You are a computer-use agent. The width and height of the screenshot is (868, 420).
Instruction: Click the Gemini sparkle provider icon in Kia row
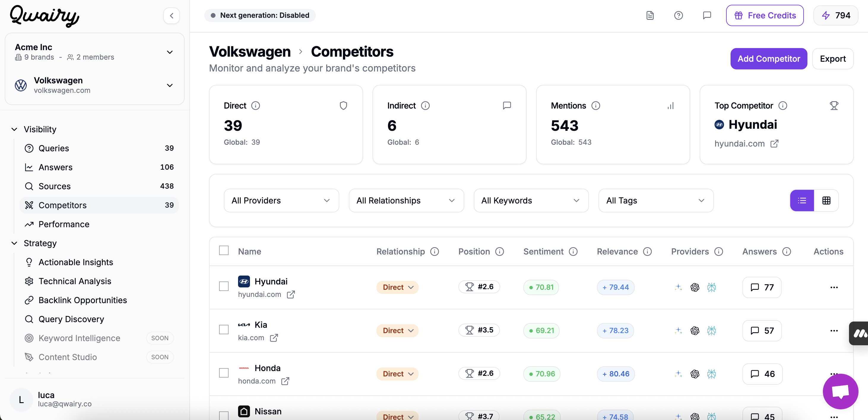point(678,331)
